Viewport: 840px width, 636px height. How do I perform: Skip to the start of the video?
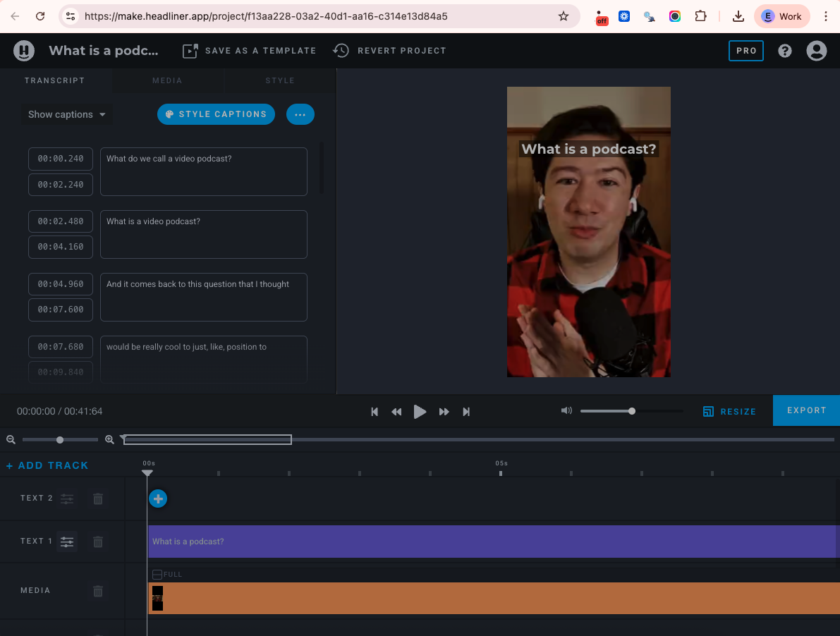tap(375, 412)
